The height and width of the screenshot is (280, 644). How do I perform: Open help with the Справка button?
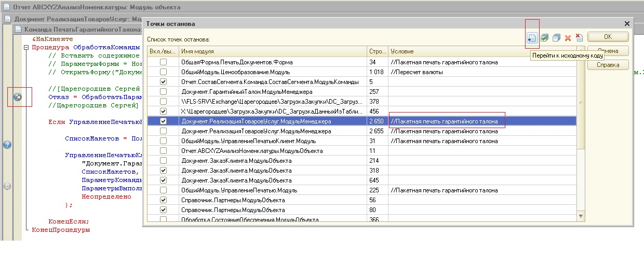(608, 65)
